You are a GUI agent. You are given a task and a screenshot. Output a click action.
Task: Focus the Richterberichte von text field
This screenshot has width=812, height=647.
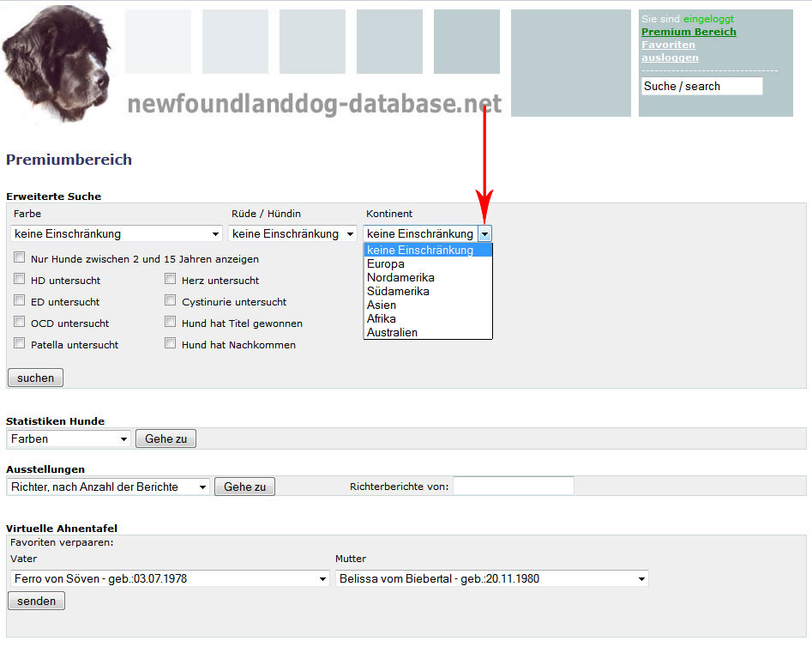[x=513, y=487]
